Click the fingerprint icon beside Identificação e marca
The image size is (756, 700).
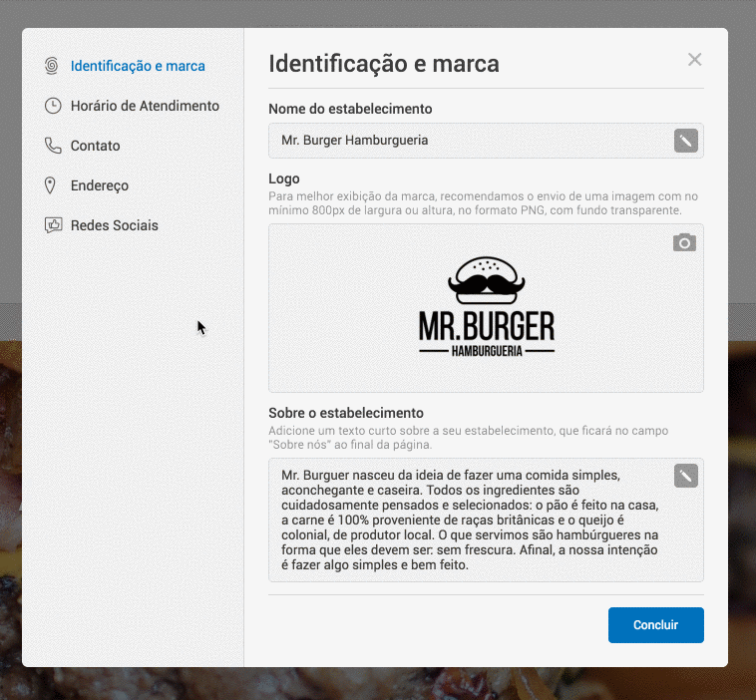tap(52, 66)
